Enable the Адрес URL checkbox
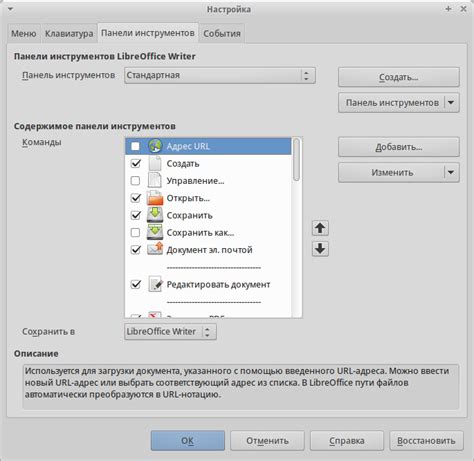Image resolution: width=474 pixels, height=461 pixels. pyautogui.click(x=135, y=146)
